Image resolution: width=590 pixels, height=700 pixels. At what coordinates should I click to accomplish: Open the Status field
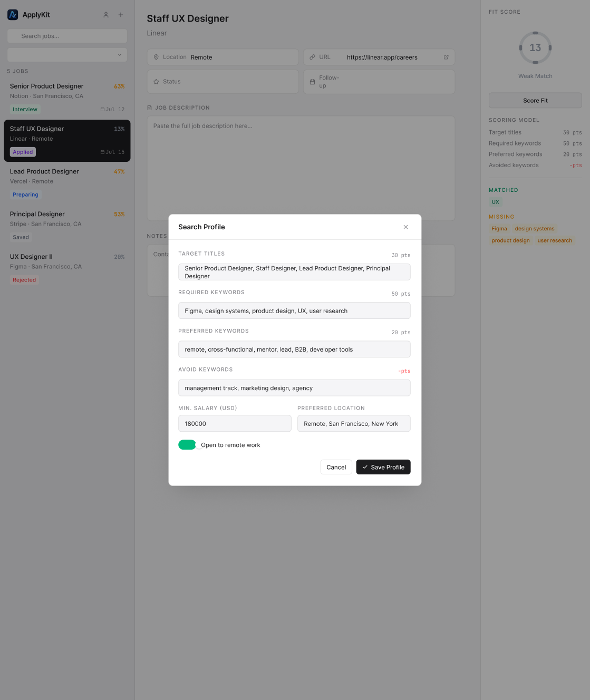[223, 82]
